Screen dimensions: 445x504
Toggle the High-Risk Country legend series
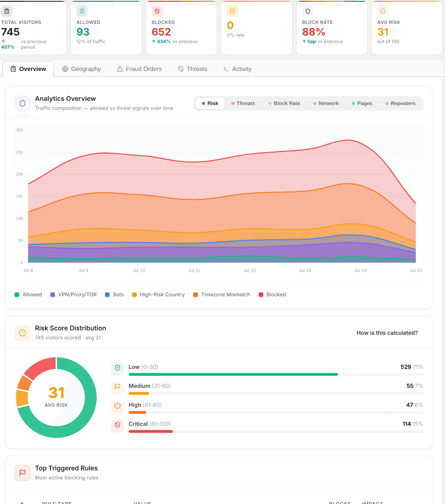[x=159, y=295]
